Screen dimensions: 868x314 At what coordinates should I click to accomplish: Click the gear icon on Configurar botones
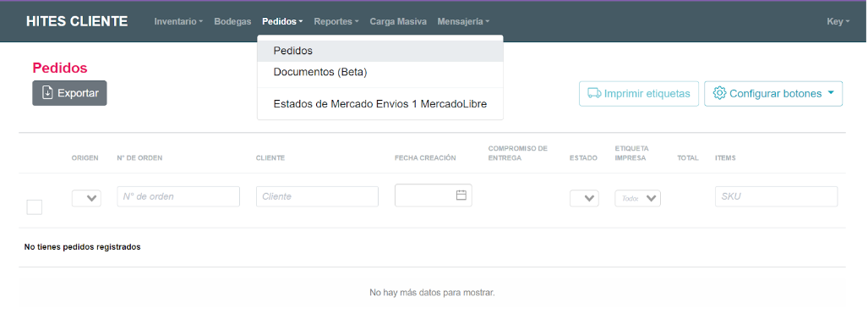[719, 93]
